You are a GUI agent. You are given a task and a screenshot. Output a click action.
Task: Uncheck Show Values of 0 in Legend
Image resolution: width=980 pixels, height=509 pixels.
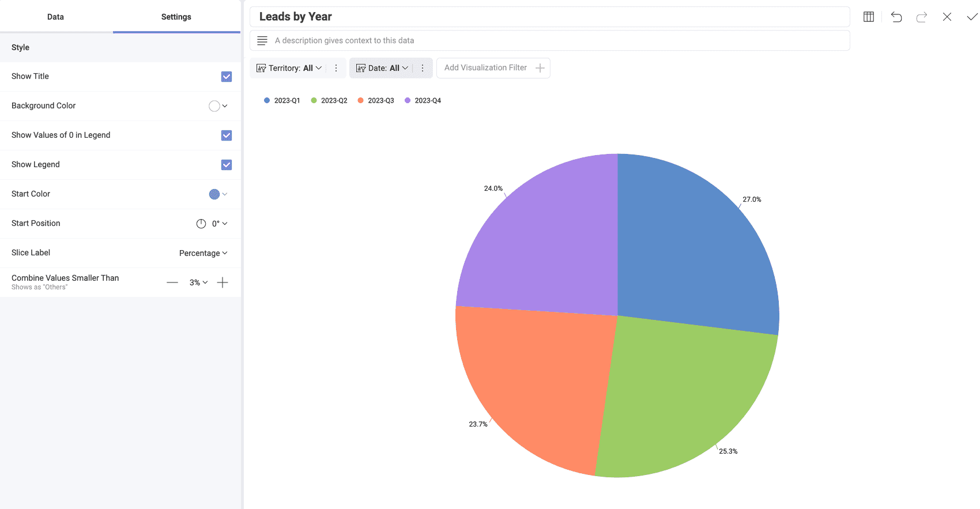[x=227, y=135]
